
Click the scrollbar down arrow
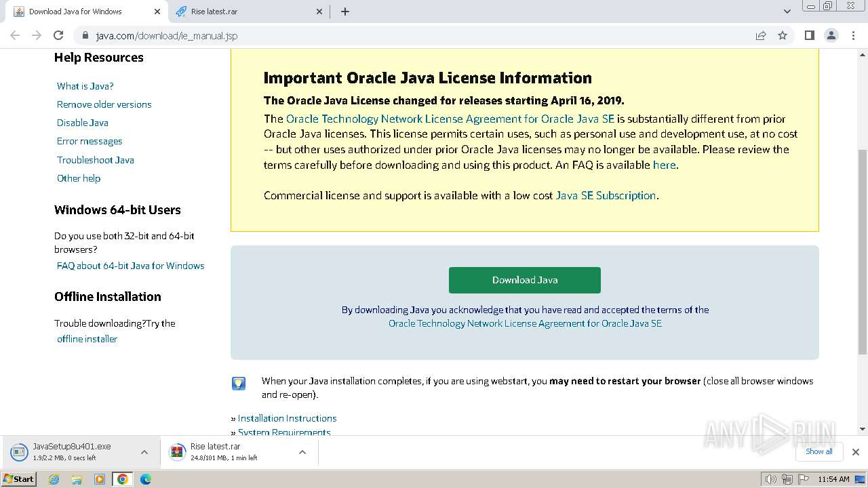[863, 429]
